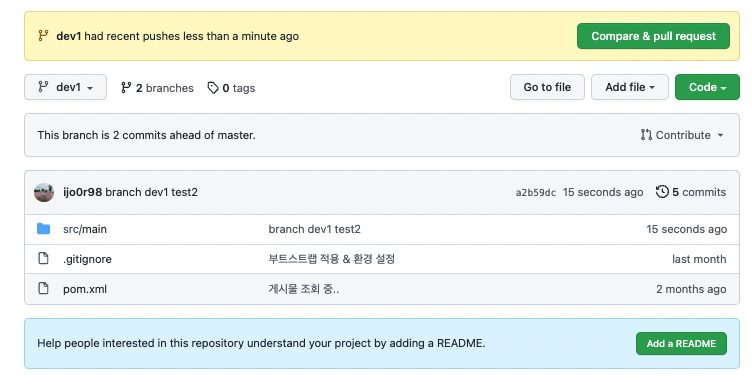Expand the Contribute dropdown menu
Viewport: 752px width, 392px height.
[682, 135]
